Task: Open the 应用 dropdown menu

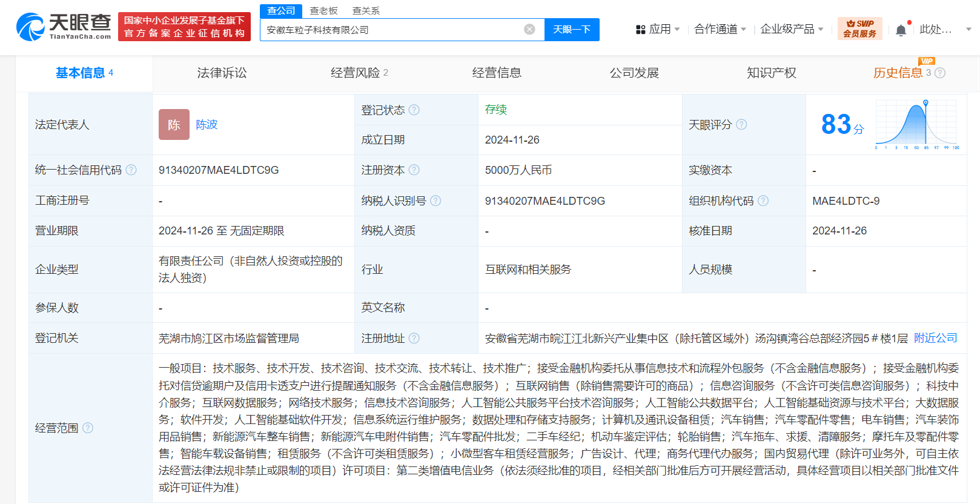Action: [x=658, y=29]
